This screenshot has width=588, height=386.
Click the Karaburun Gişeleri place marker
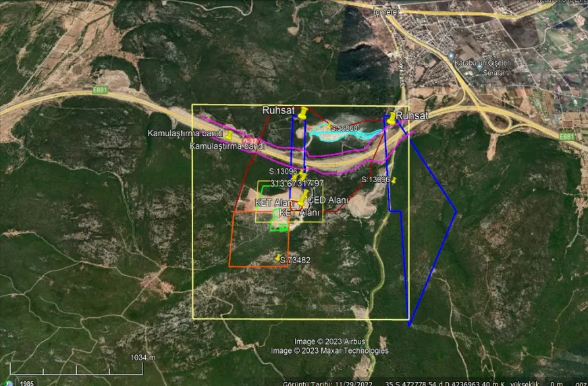click(451, 56)
